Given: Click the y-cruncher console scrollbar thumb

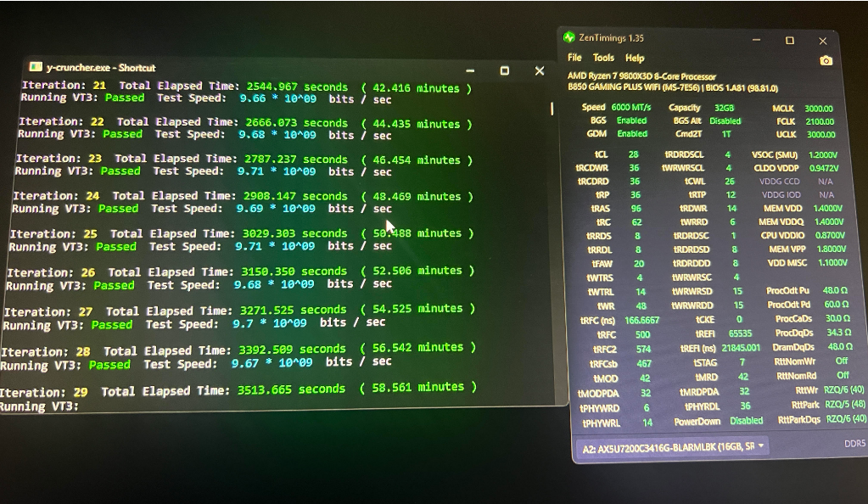Looking at the screenshot, I should 552,109.
